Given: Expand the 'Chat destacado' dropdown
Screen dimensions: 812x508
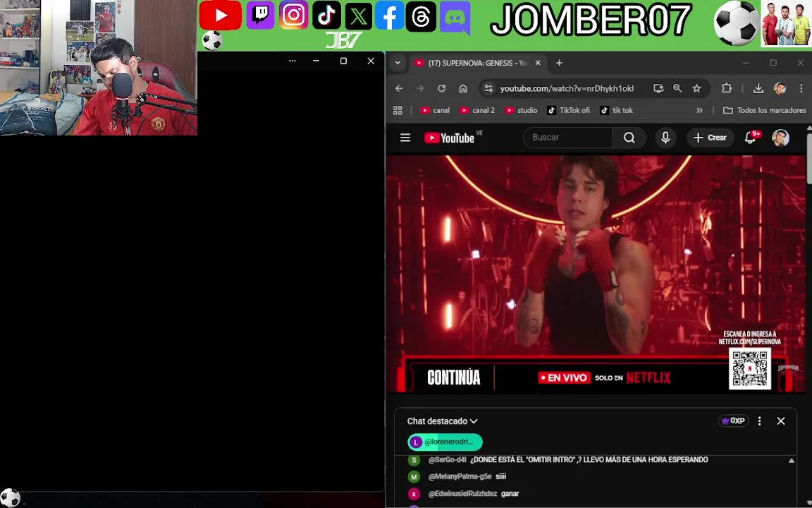Looking at the screenshot, I should 442,421.
